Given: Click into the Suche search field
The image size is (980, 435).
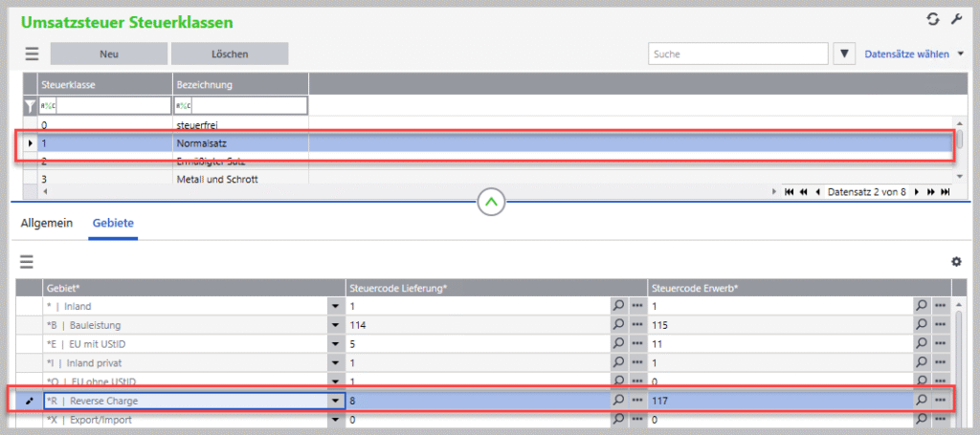Looking at the screenshot, I should (x=737, y=54).
